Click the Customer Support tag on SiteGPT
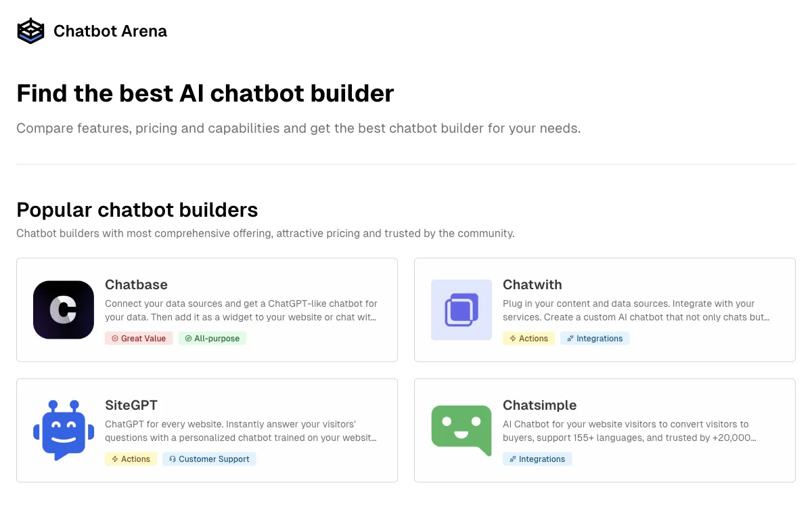The image size is (812, 508). click(209, 459)
